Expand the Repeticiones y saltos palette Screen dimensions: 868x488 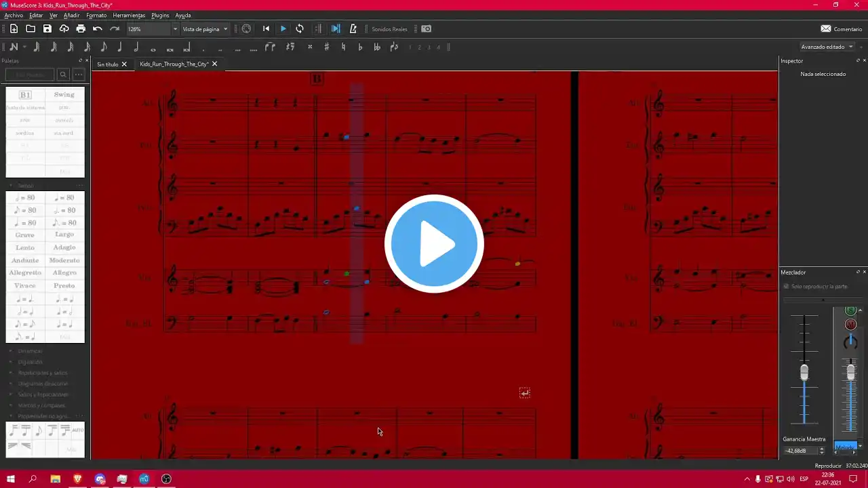(x=43, y=373)
